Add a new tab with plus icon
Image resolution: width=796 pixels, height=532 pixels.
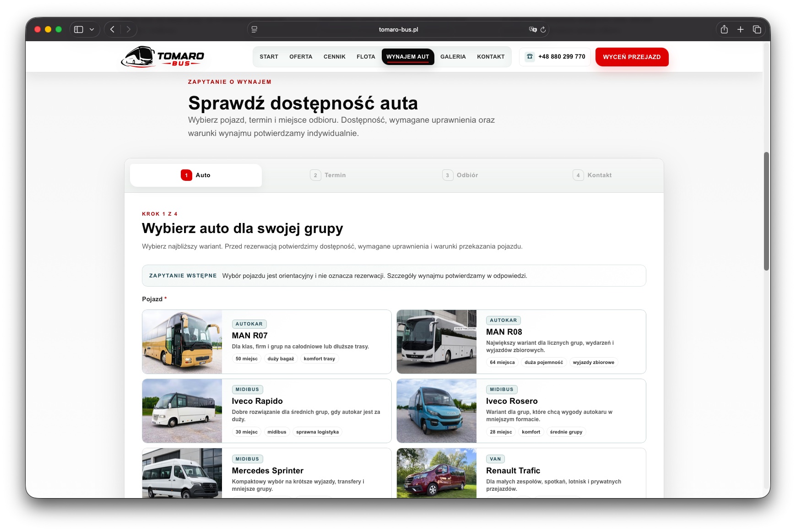point(741,29)
